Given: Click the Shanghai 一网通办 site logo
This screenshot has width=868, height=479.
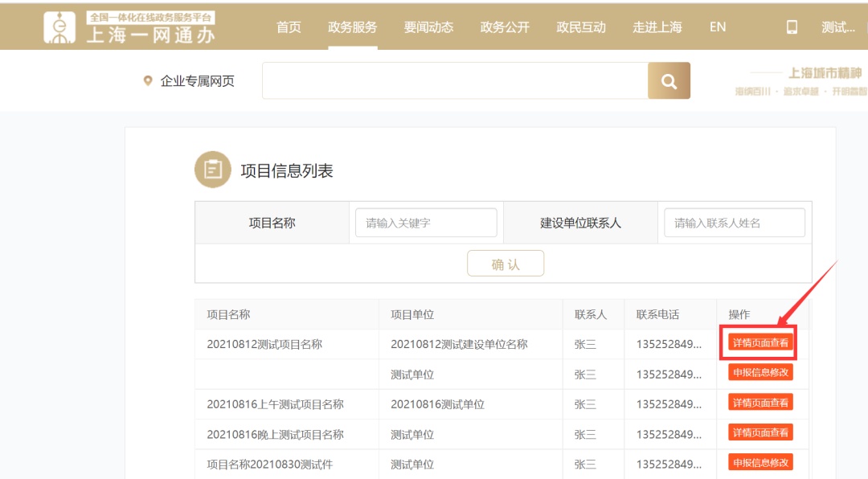Looking at the screenshot, I should pyautogui.click(x=129, y=27).
